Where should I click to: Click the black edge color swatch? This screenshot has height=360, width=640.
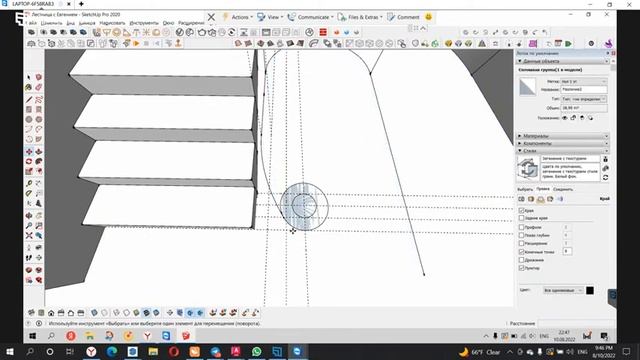(x=590, y=290)
